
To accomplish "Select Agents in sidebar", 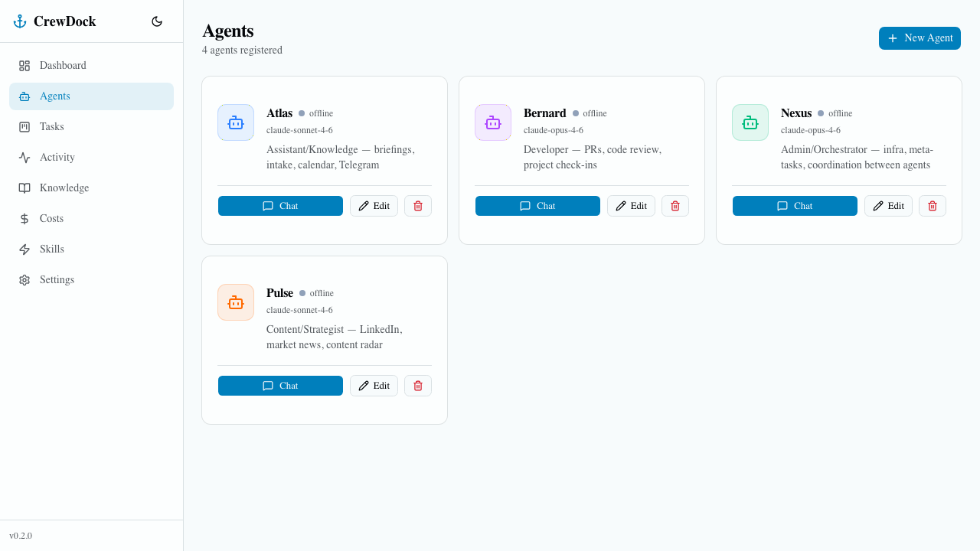I will pyautogui.click(x=91, y=96).
